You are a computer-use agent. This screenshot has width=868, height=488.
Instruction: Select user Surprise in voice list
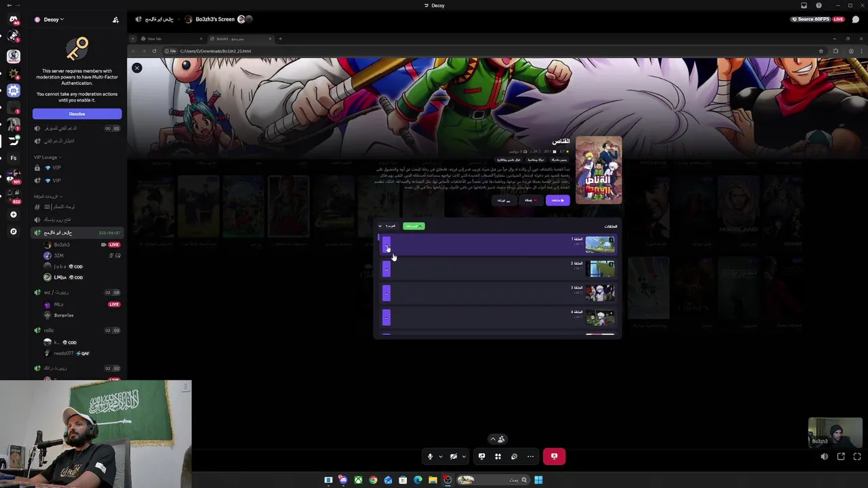pos(81,315)
